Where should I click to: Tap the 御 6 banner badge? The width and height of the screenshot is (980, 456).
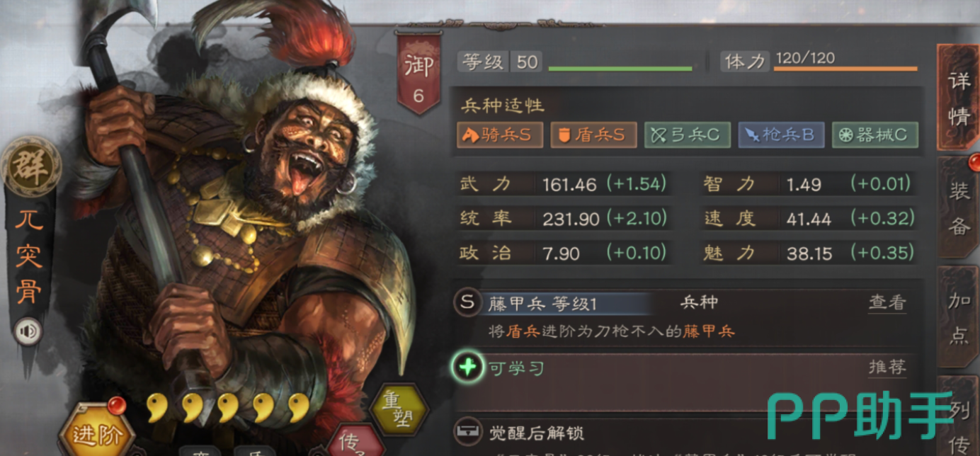418,73
